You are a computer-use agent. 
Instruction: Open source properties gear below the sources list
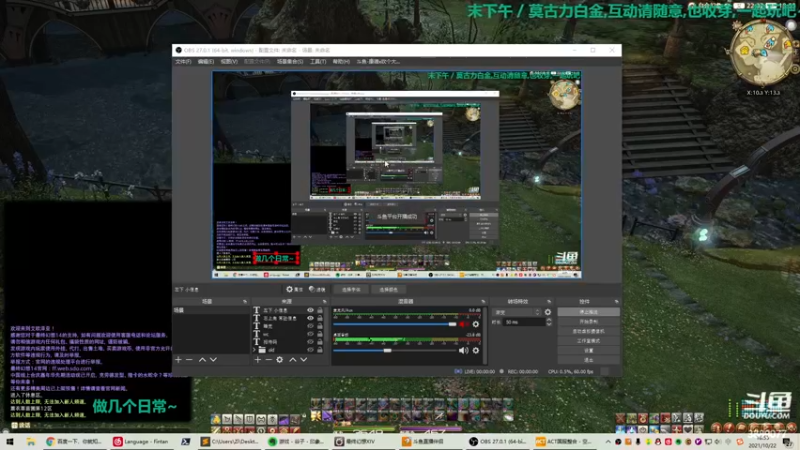(280, 360)
